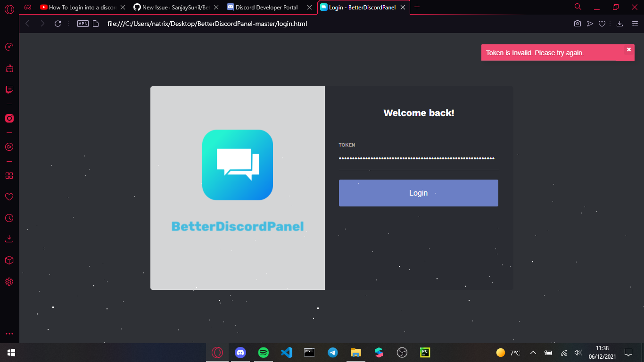Open sidebar three-dots setup menu
The image size is (644, 362).
tap(9, 333)
